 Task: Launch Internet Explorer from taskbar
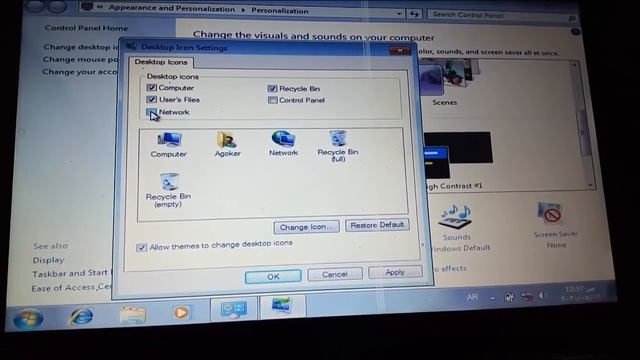pyautogui.click(x=82, y=316)
